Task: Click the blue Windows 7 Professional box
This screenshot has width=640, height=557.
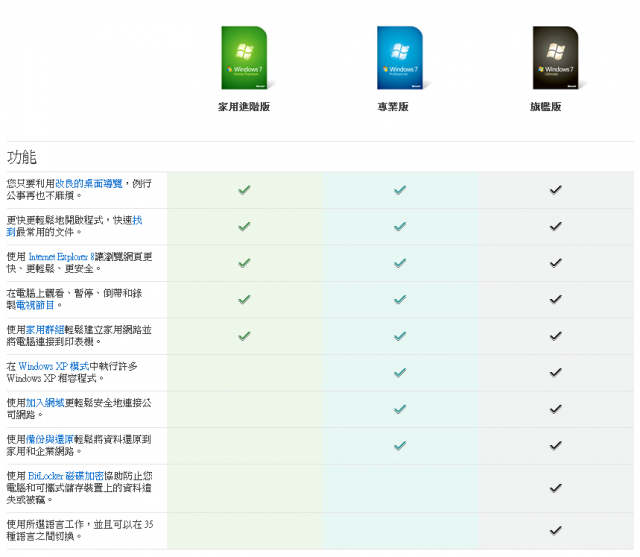Action: (x=400, y=58)
